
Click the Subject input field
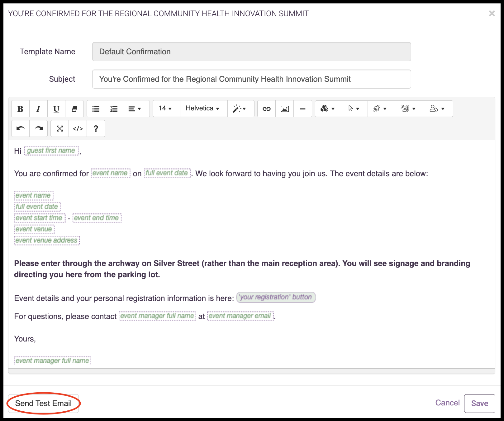(252, 79)
